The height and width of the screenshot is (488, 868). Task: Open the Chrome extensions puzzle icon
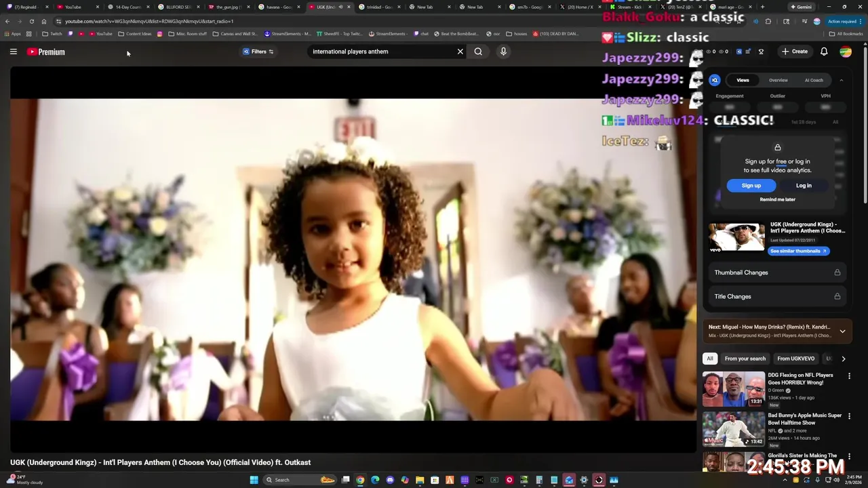(x=768, y=21)
